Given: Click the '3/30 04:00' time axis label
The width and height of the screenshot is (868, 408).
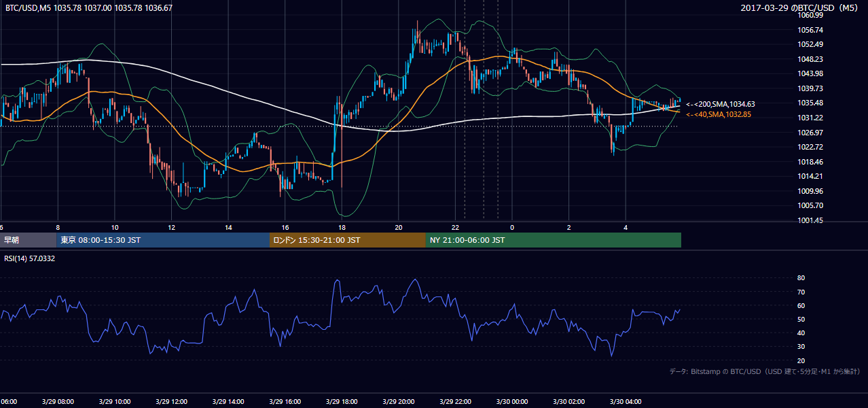Looking at the screenshot, I should coord(626,402).
